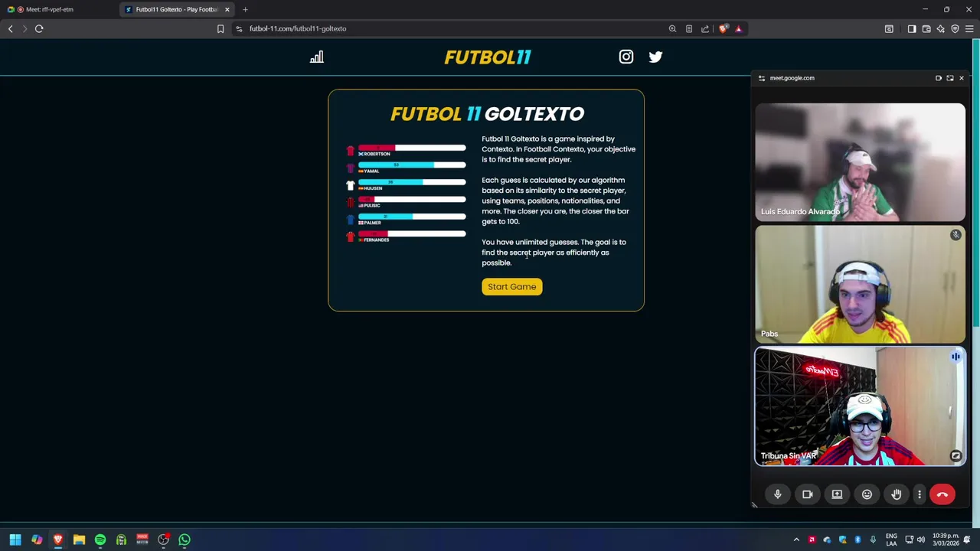Image resolution: width=980 pixels, height=551 pixels.
Task: Open the Windows Start menu
Action: tap(15, 540)
